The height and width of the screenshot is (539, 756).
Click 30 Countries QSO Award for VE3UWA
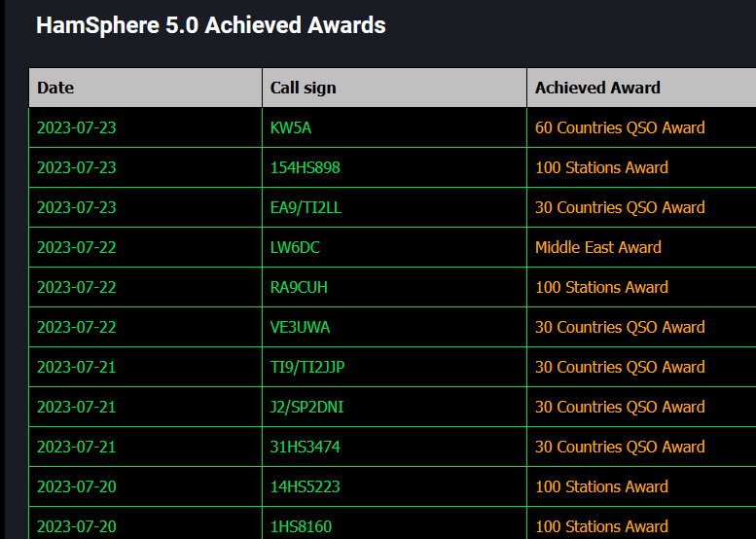[x=620, y=327]
